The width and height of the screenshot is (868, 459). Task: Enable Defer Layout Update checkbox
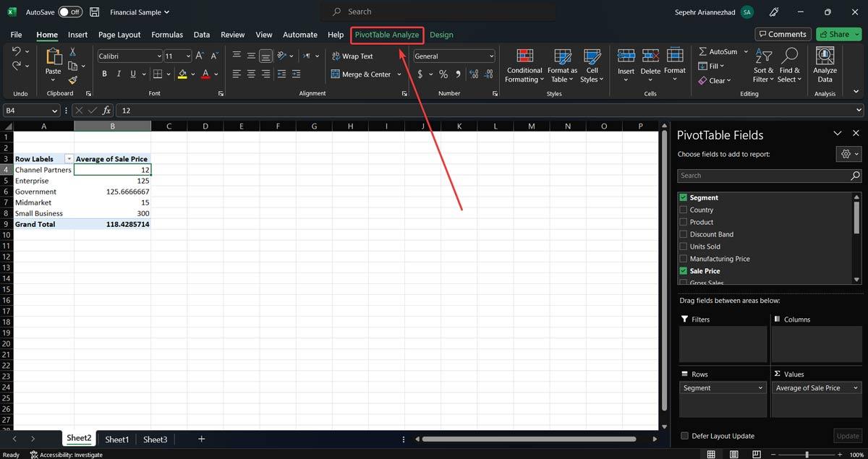[x=684, y=436]
